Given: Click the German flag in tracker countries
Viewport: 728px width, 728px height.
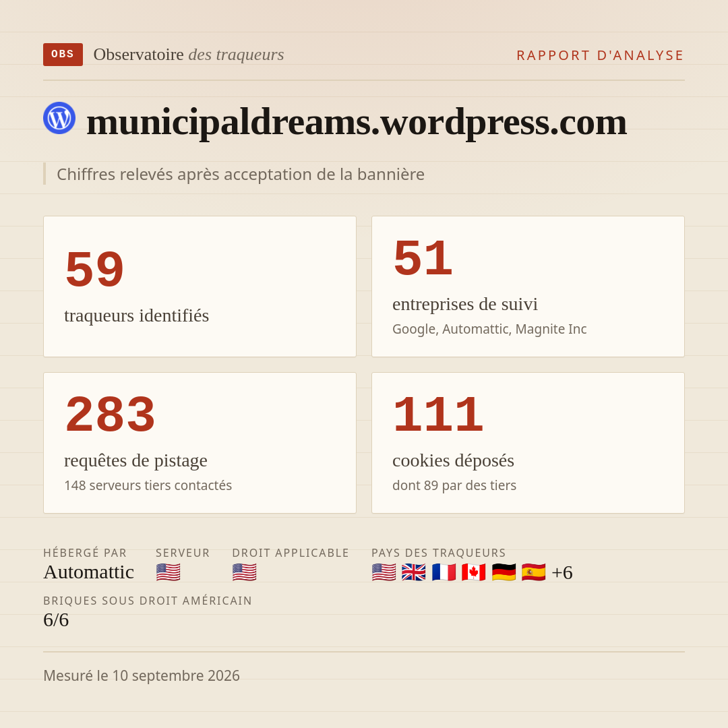Looking at the screenshot, I should [x=504, y=572].
